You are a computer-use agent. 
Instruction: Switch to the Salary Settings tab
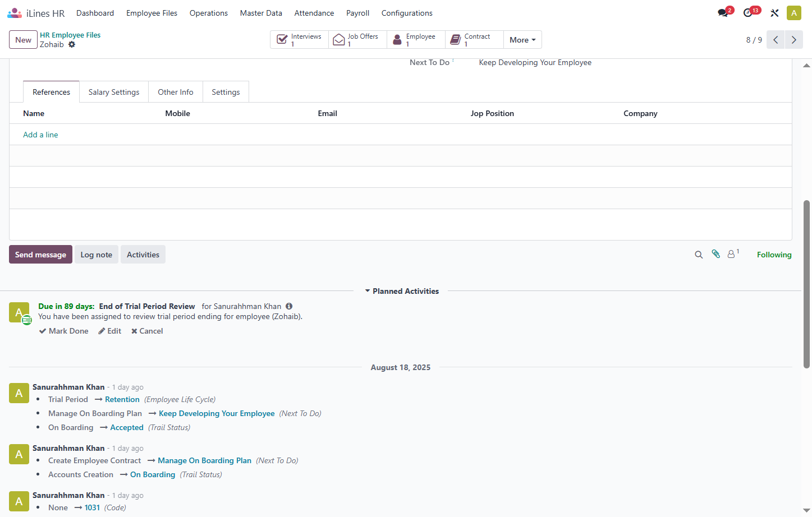(x=114, y=92)
